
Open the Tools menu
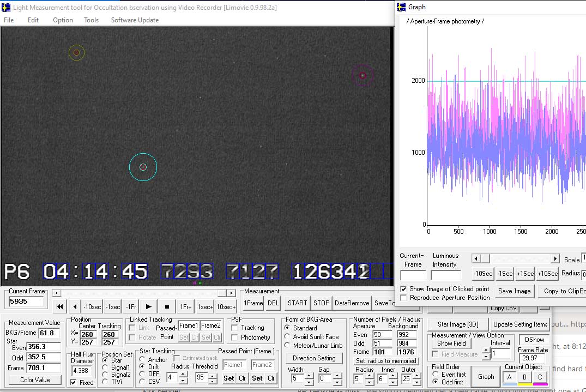coord(91,20)
